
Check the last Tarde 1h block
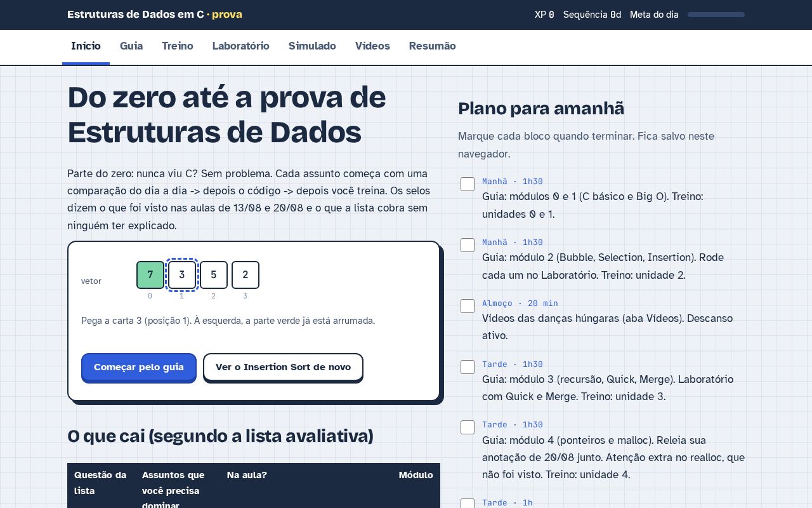[468, 504]
